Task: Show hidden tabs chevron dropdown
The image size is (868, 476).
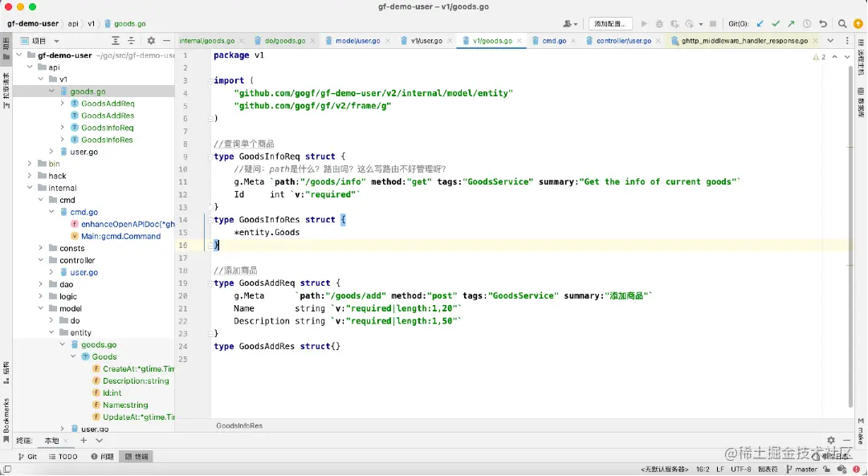Action: coord(830,40)
